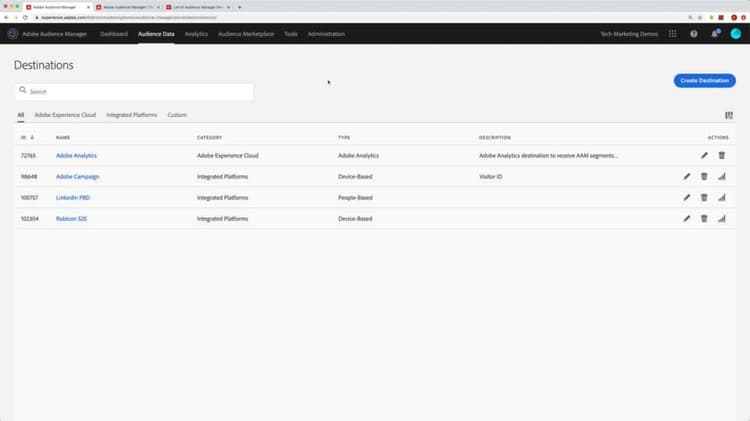Reload the page in browser
Screen dimensions: 750x421
point(25,18)
